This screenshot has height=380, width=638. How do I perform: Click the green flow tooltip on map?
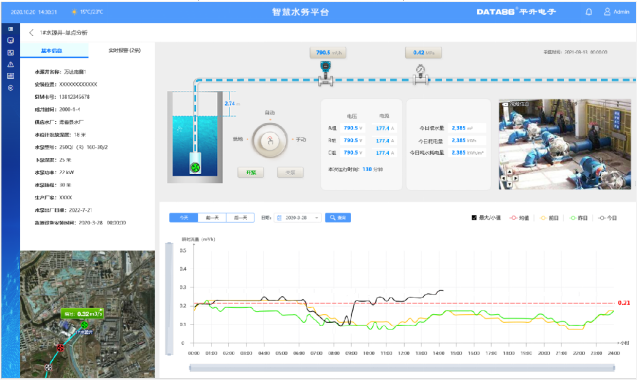pyautogui.click(x=82, y=314)
